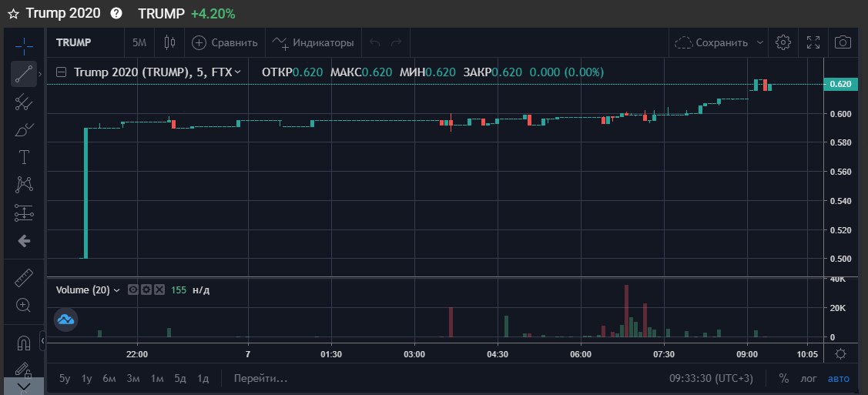Click the 0.620 current price label
The width and height of the screenshot is (868, 395).
840,84
